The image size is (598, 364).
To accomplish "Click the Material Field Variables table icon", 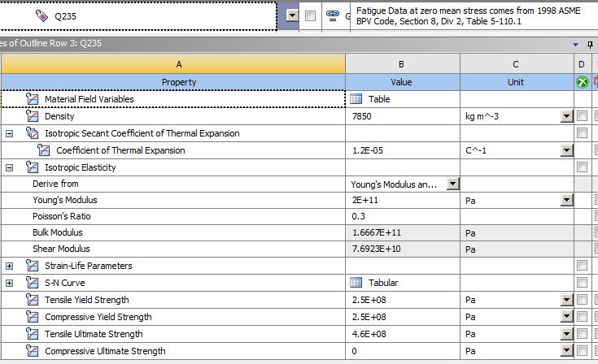I will point(356,99).
